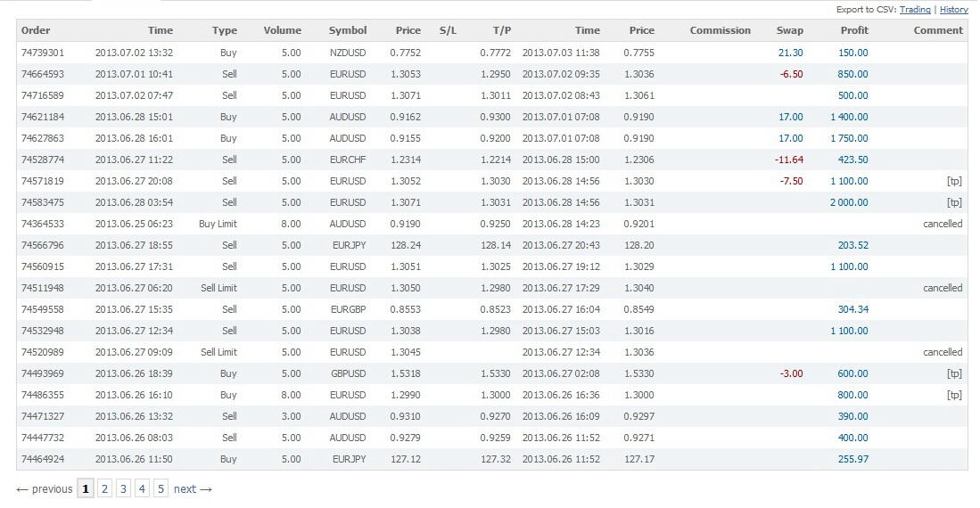Screen dimensions: 980x508
Task: Select order number 74364533
Action: [x=43, y=224]
